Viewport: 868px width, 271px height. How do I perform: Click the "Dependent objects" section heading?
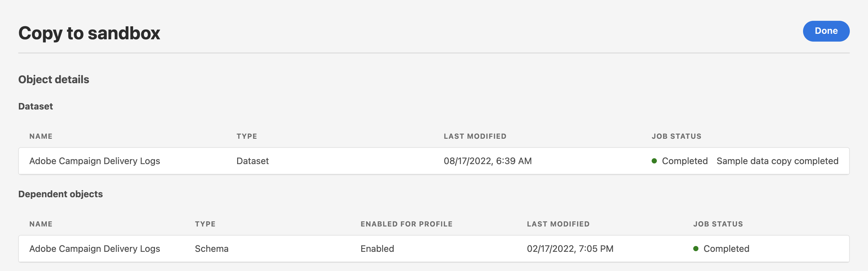61,194
